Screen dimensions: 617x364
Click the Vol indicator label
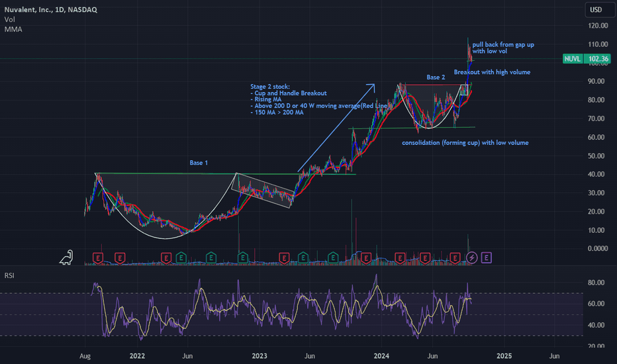[x=9, y=19]
